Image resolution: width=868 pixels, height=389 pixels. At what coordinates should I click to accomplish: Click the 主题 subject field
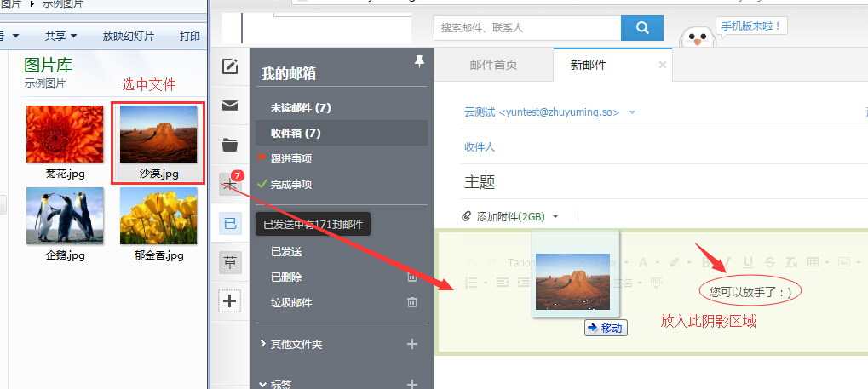pos(647,183)
